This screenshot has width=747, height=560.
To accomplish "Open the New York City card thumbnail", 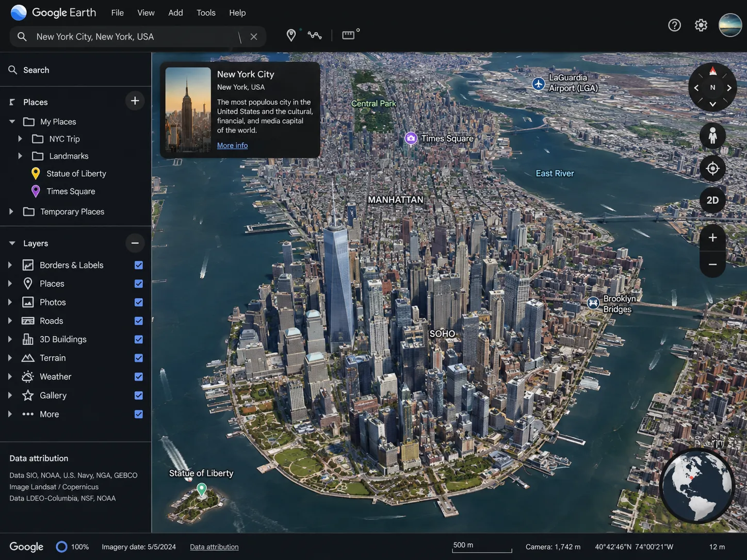I will pos(188,110).
